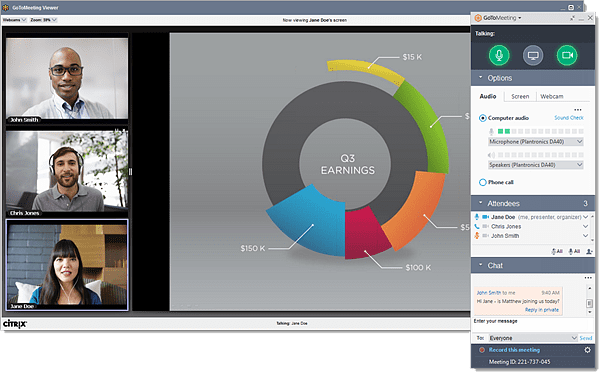
Task: Click the Sound Check link
Action: pos(569,118)
